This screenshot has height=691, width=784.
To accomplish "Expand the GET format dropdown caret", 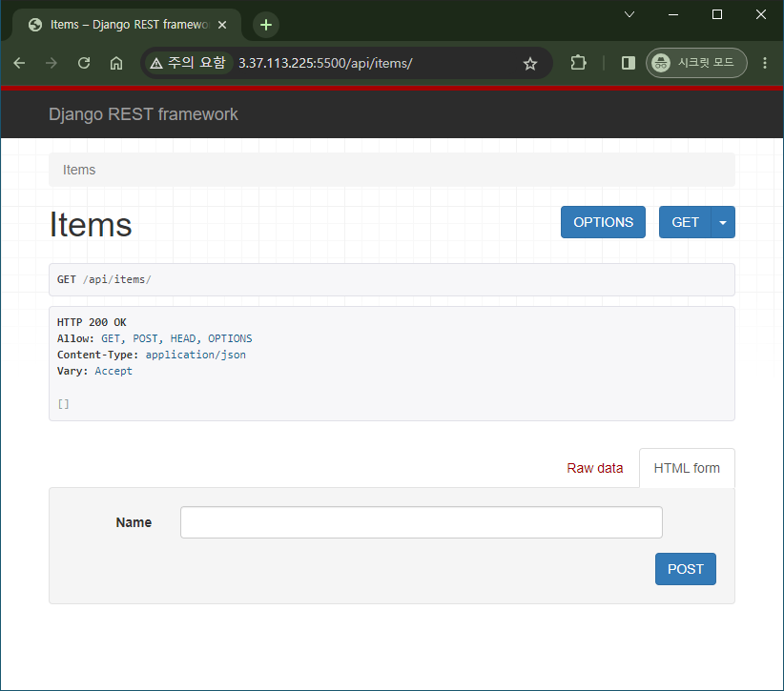I will click(723, 222).
